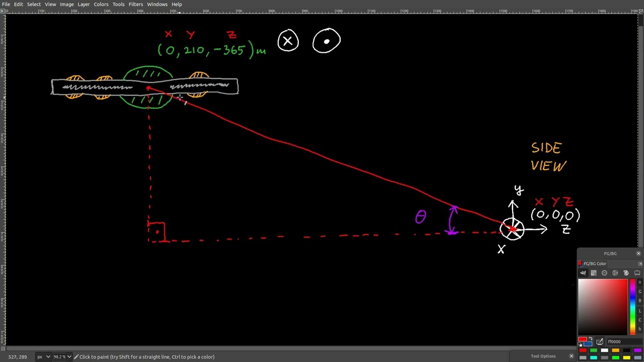Open the Help menu

pos(177,4)
